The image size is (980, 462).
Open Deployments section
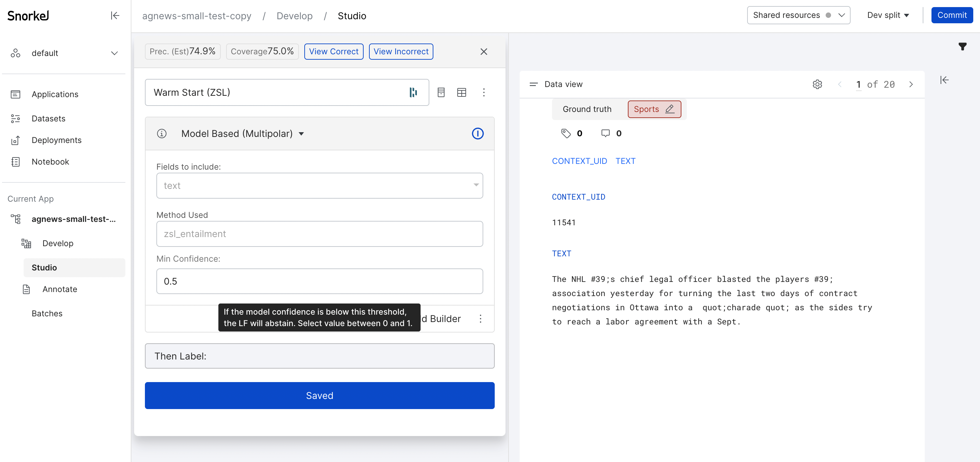coord(56,140)
